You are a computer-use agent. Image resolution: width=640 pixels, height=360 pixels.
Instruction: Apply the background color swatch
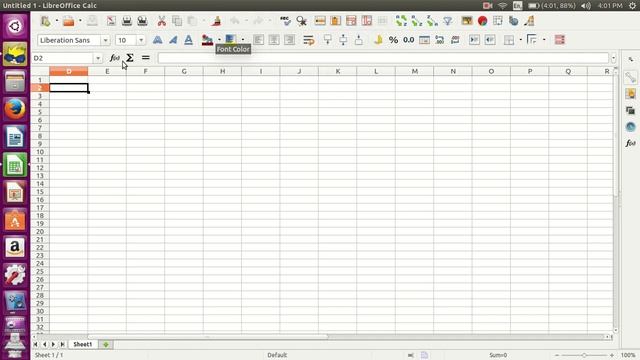[231, 40]
